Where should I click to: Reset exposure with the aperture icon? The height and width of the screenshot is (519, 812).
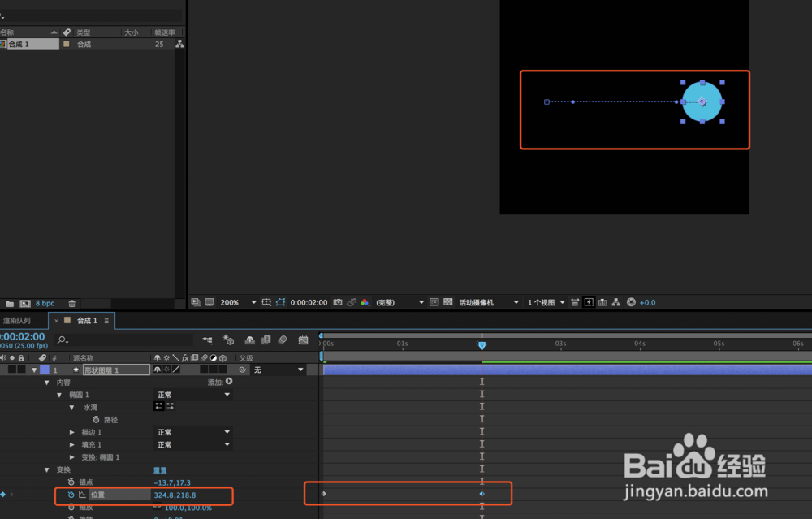click(x=631, y=302)
